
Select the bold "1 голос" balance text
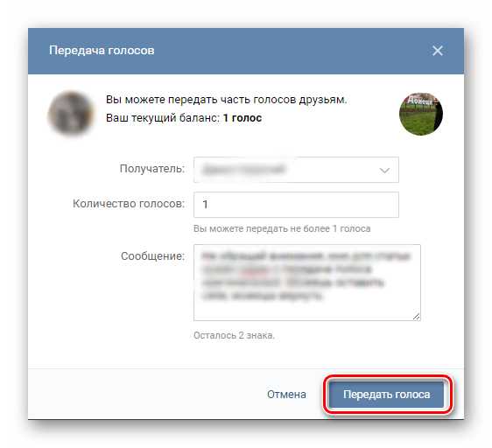coord(242,118)
